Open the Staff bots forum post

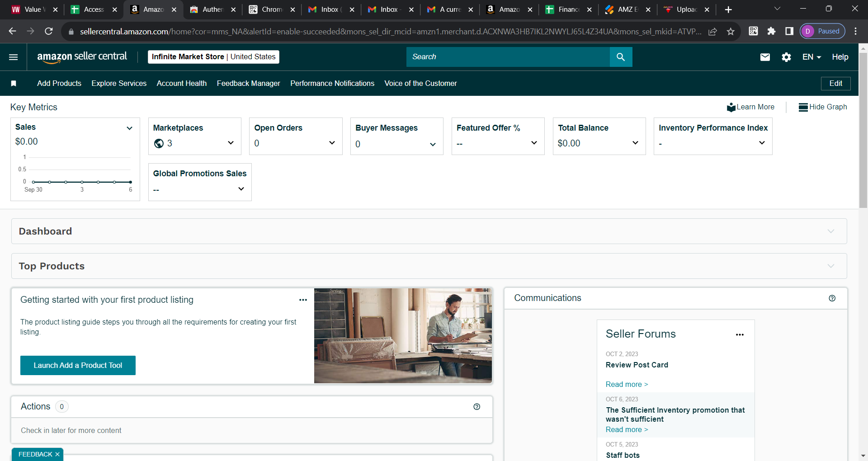pyautogui.click(x=623, y=455)
